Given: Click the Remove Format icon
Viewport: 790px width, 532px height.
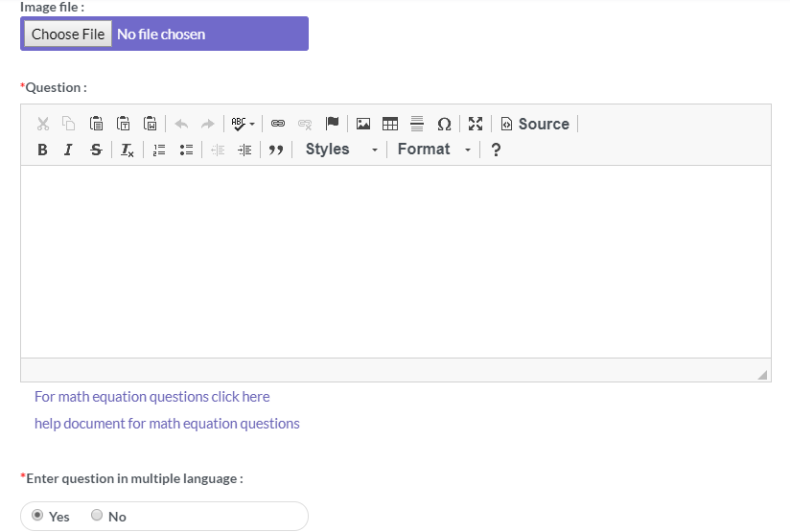Looking at the screenshot, I should click(127, 150).
